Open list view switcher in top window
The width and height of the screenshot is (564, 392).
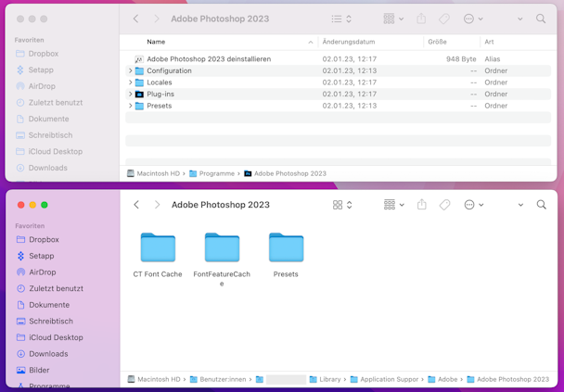pyautogui.click(x=341, y=19)
